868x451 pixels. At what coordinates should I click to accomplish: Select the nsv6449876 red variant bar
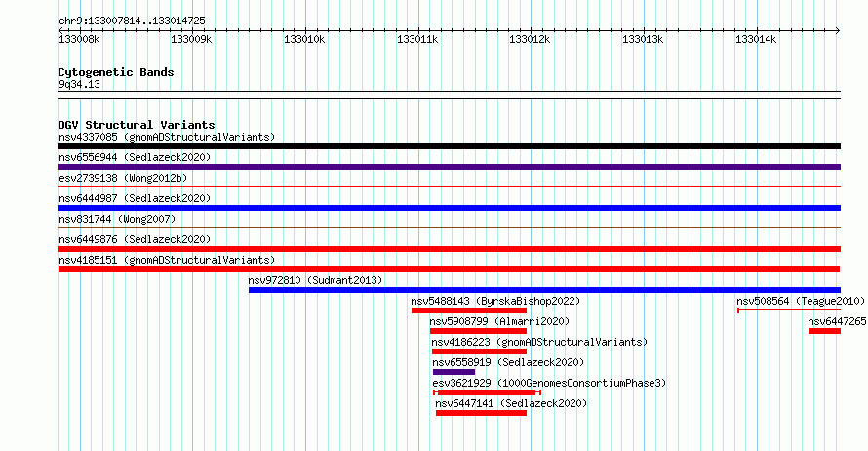(449, 249)
